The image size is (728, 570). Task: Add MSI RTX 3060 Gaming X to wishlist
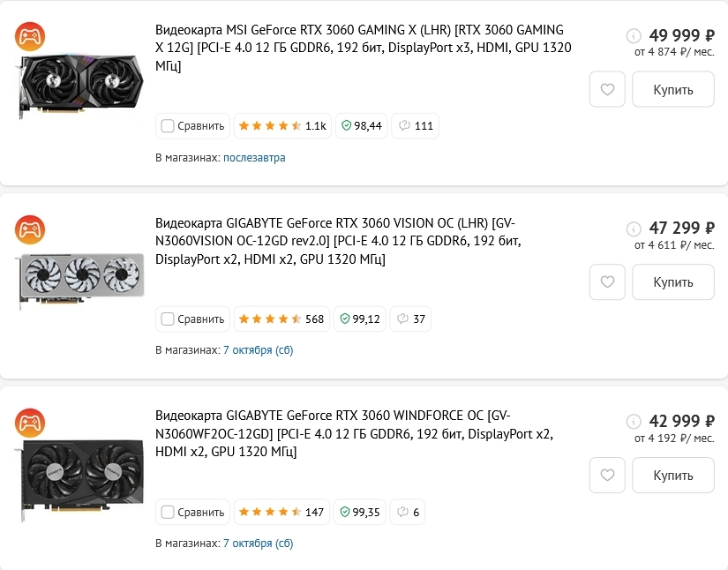[x=607, y=90]
